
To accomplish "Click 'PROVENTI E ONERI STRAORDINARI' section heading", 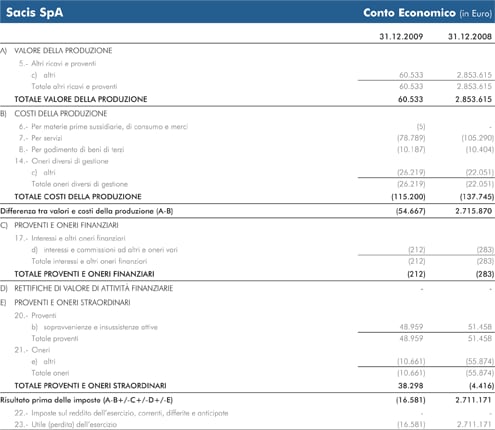I will pyautogui.click(x=72, y=303).
